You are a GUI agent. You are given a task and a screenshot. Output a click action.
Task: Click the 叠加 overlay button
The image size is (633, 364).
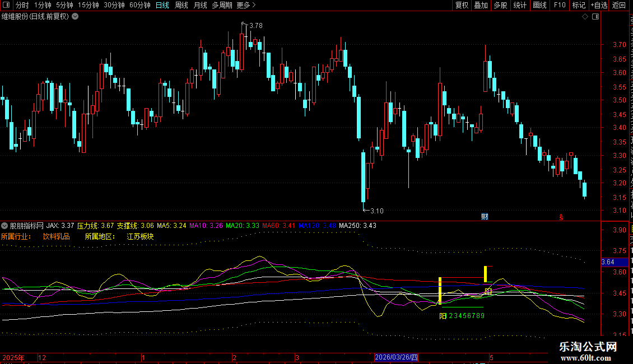coord(481,5)
